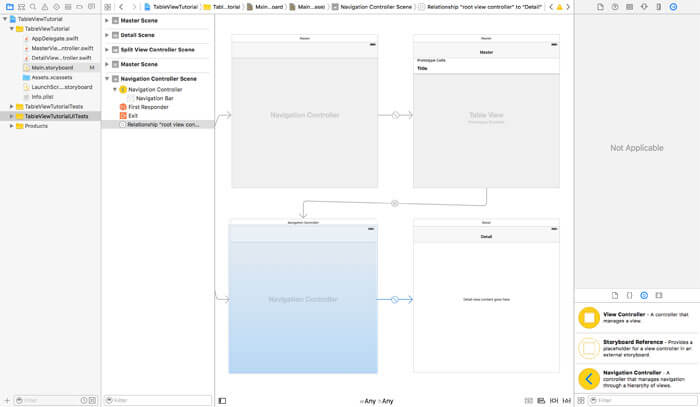The width and height of the screenshot is (700, 407).
Task: Jump to next issue arrow
Action: click(x=568, y=7)
